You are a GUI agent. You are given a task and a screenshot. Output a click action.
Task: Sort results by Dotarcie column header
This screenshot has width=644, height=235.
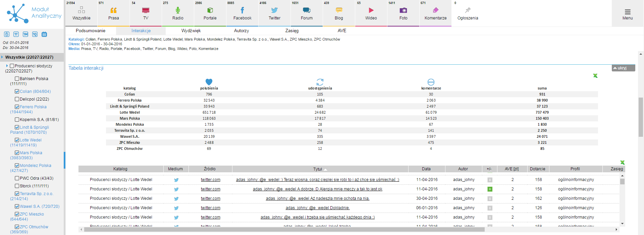click(x=537, y=169)
